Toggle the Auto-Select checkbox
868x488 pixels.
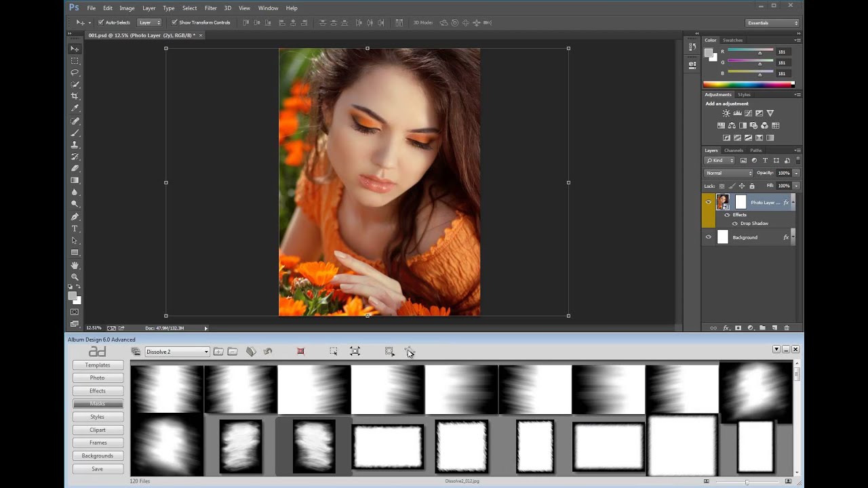point(101,22)
